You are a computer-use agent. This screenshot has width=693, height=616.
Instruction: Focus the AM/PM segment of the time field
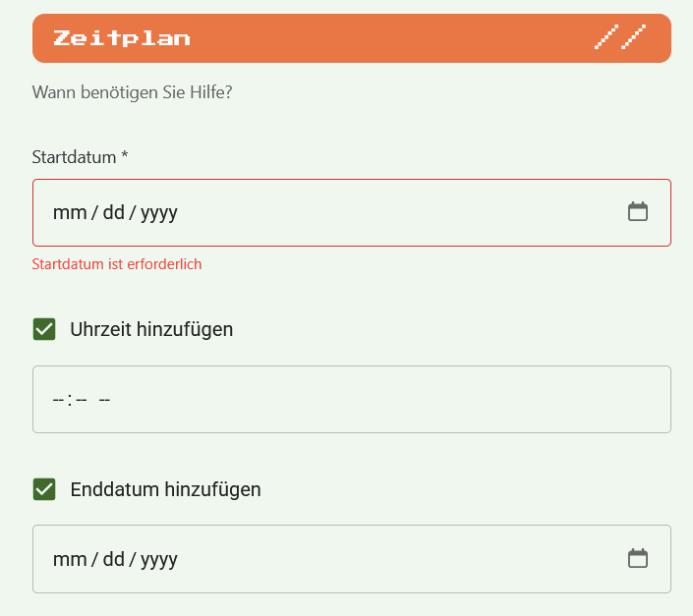pyautogui.click(x=104, y=400)
